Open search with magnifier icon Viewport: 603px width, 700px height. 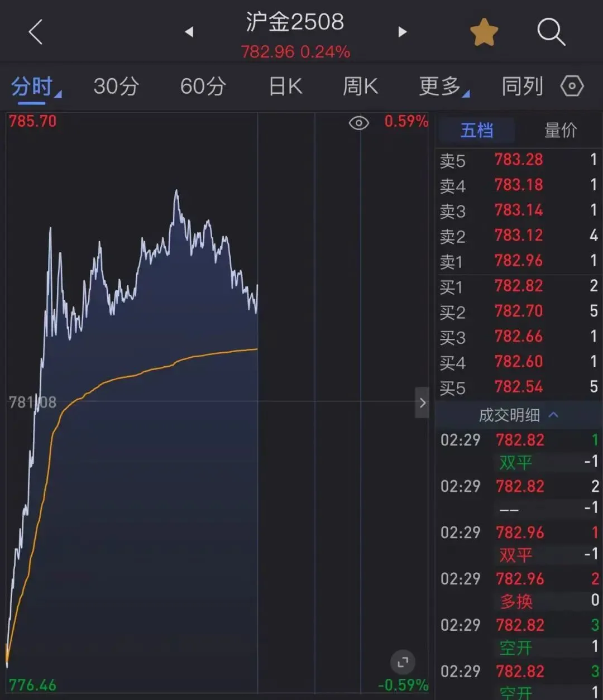pyautogui.click(x=551, y=32)
